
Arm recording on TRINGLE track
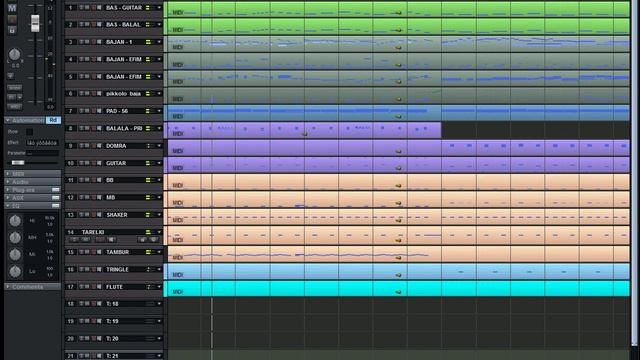(x=93, y=269)
